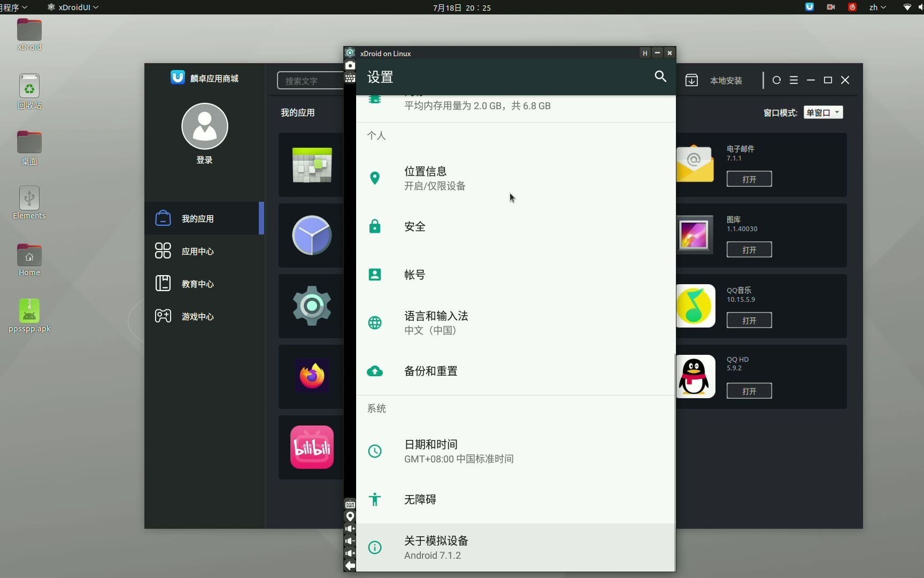Click the location pin icon in xDroid sidebar

click(350, 516)
